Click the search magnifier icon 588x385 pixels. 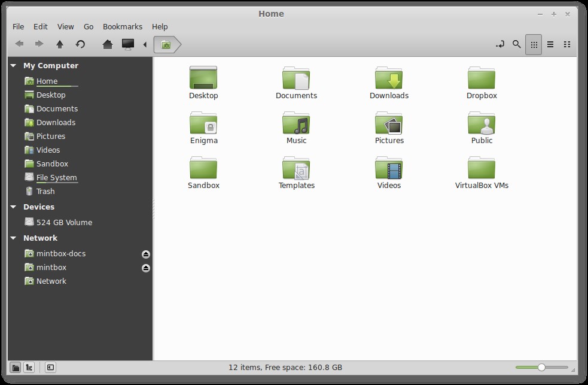click(x=517, y=44)
